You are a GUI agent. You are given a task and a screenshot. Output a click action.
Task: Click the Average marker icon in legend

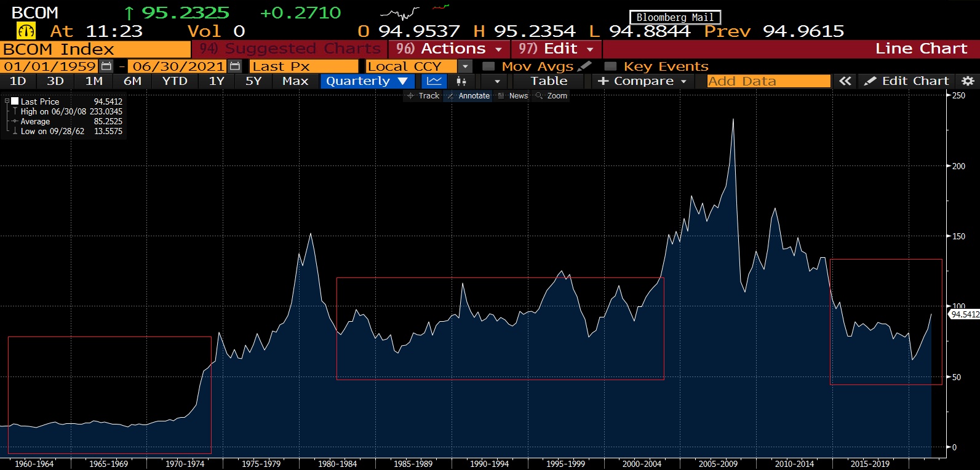[15, 121]
